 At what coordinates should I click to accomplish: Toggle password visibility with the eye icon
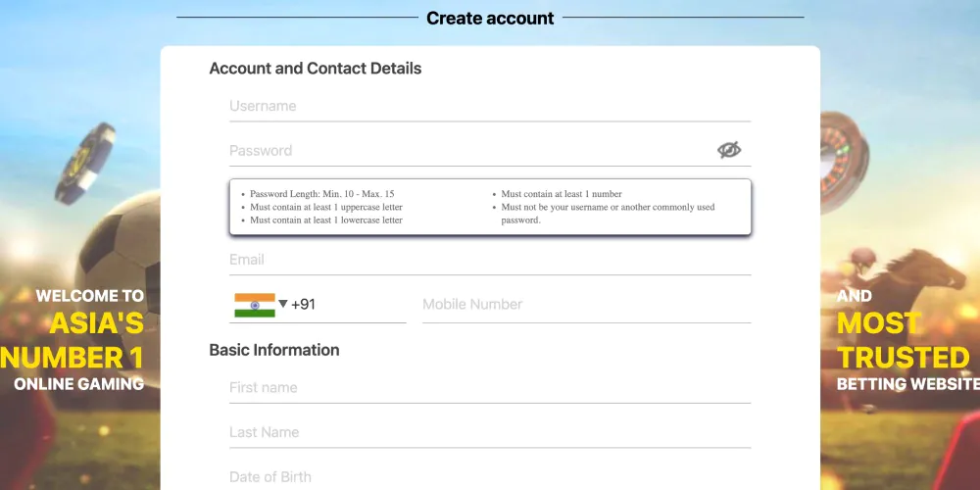tap(728, 150)
